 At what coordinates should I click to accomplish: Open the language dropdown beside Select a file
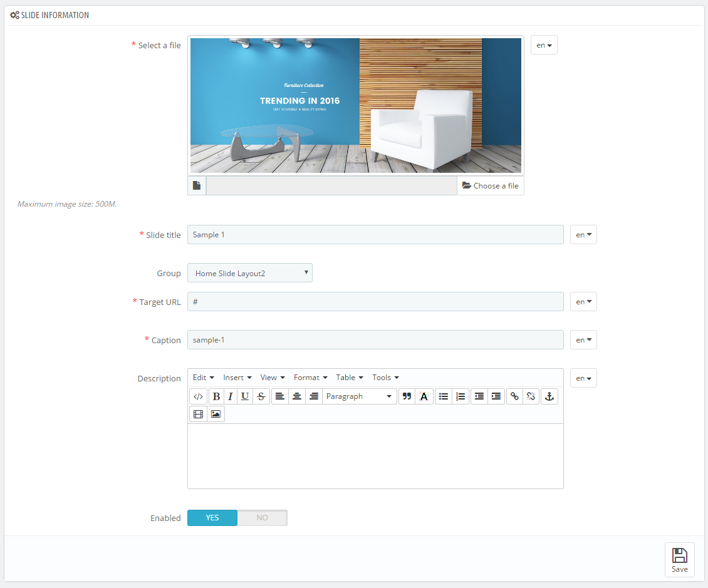(x=544, y=45)
